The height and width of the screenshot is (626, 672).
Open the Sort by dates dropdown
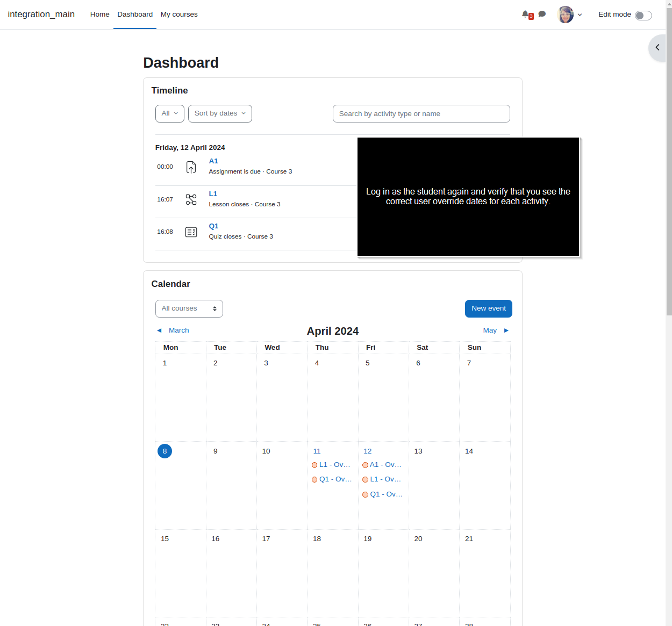pyautogui.click(x=220, y=113)
